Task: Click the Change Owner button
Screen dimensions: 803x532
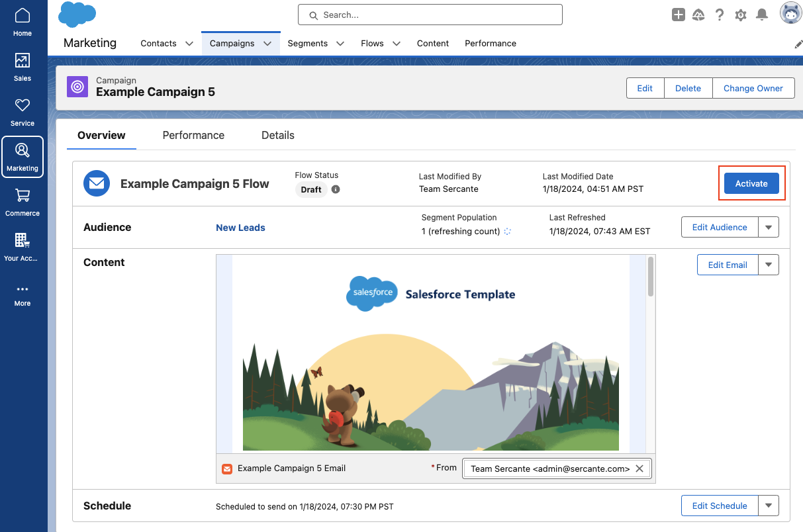Action: coord(753,88)
